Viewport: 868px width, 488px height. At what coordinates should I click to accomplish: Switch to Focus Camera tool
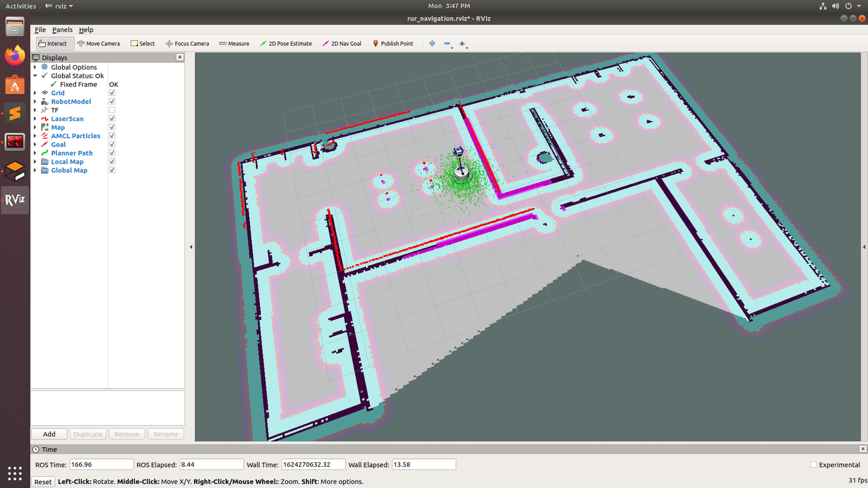pos(187,43)
